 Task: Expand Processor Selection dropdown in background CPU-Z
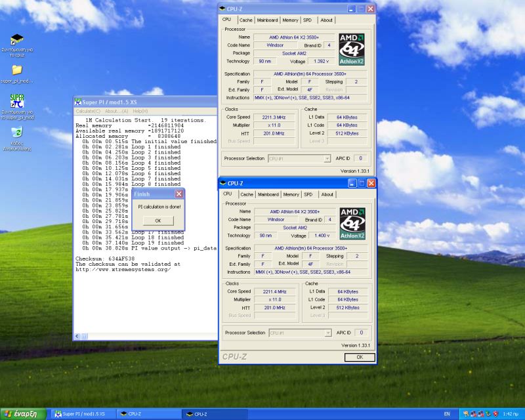coord(327,159)
